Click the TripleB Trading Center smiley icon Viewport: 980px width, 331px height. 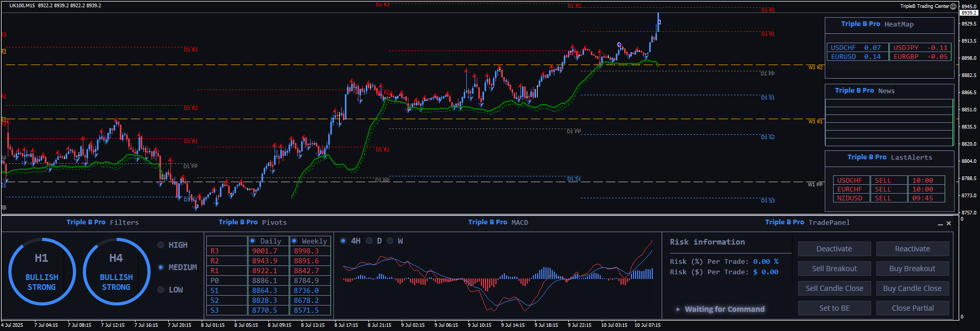tap(953, 6)
